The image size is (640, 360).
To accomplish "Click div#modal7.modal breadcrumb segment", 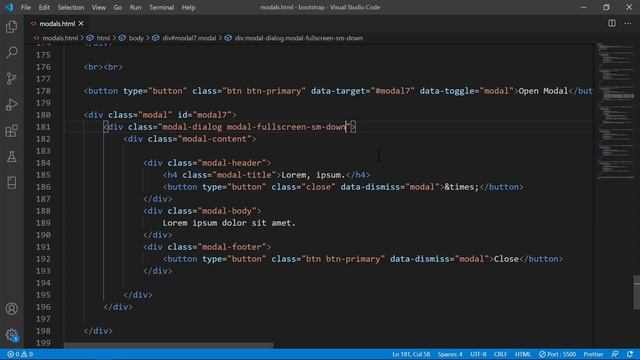I will tap(189, 38).
